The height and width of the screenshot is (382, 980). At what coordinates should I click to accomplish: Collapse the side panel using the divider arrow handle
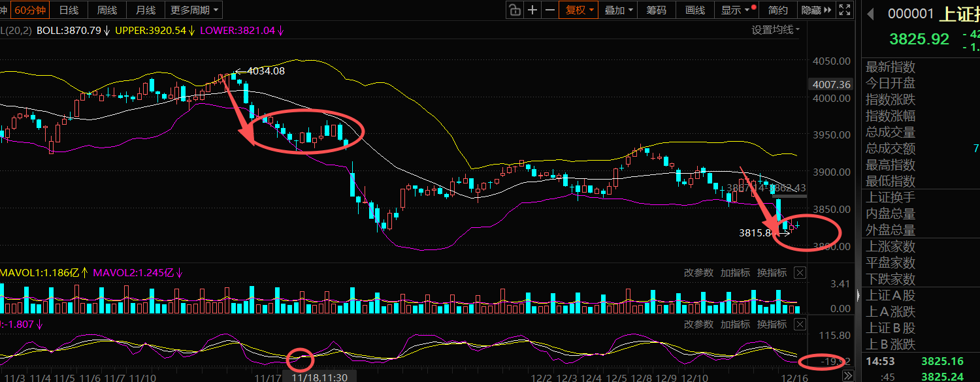[x=858, y=295]
